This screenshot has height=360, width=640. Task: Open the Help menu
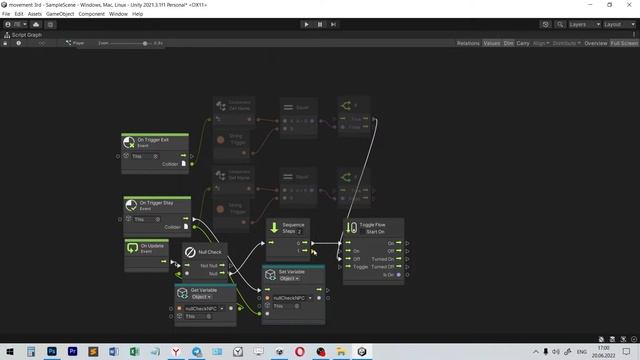coord(138,14)
